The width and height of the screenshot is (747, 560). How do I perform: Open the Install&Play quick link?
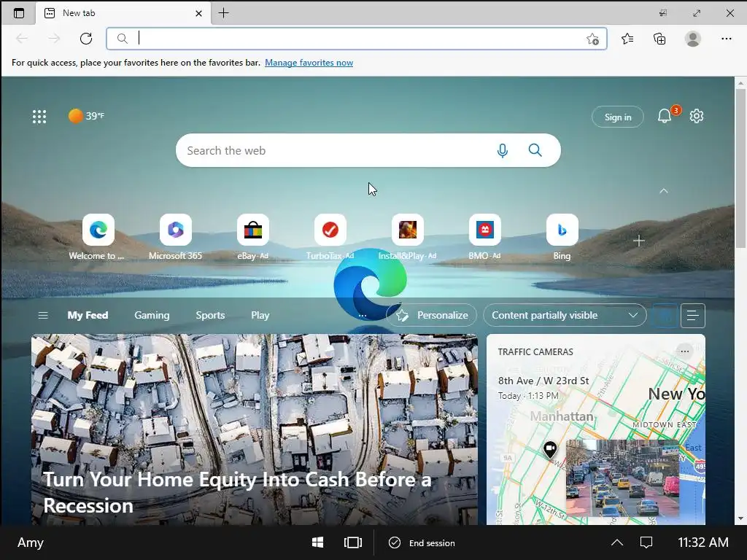tap(407, 237)
